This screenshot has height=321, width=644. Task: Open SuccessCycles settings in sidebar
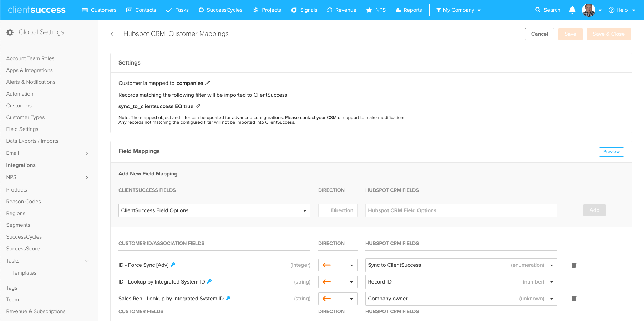point(24,237)
